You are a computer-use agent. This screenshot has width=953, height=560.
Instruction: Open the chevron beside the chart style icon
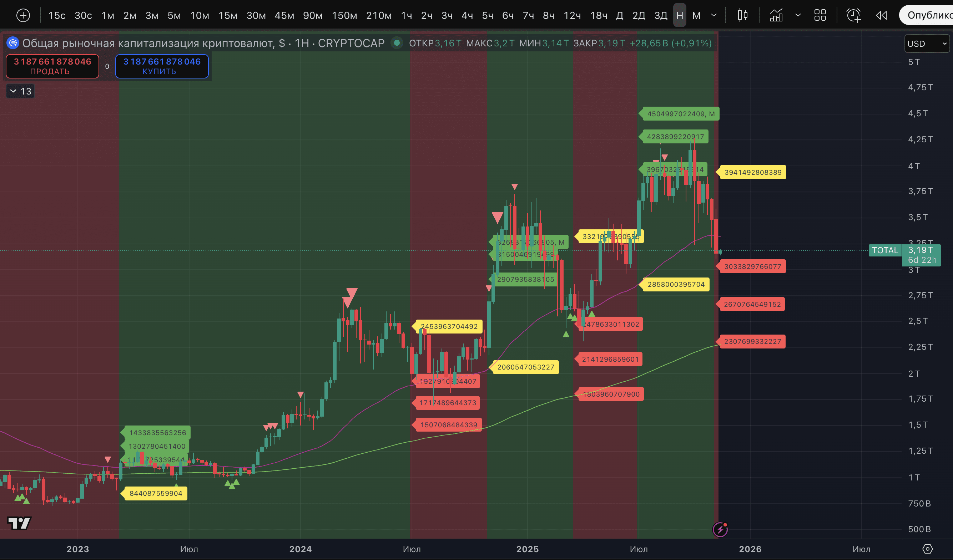(798, 15)
